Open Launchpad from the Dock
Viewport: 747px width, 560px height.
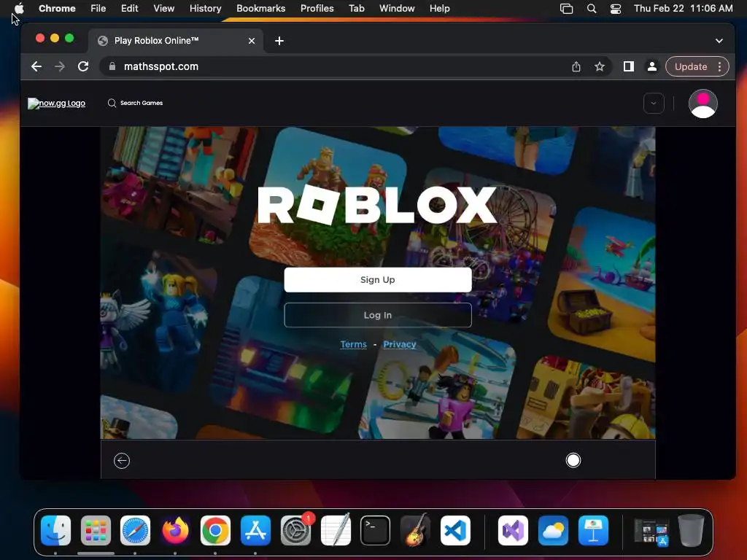[x=96, y=531]
